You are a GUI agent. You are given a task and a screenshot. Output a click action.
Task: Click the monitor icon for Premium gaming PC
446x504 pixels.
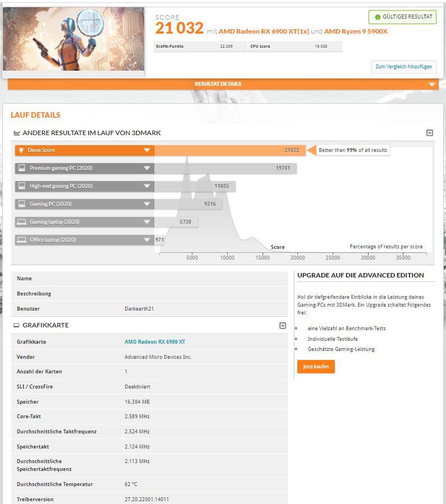tap(22, 168)
